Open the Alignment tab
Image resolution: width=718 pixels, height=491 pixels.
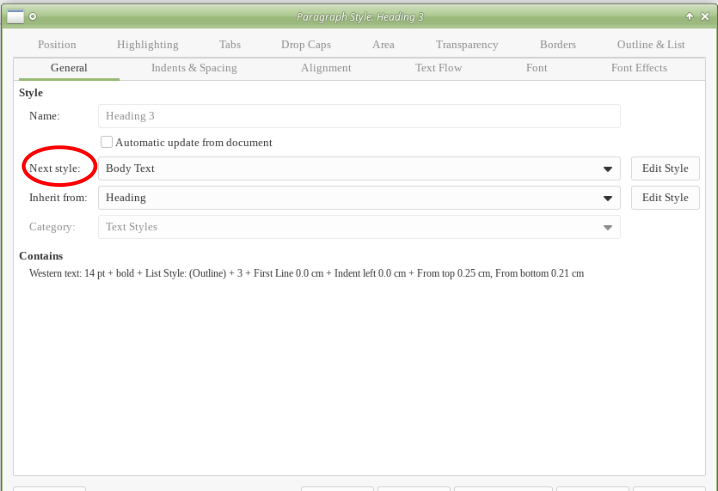point(326,68)
